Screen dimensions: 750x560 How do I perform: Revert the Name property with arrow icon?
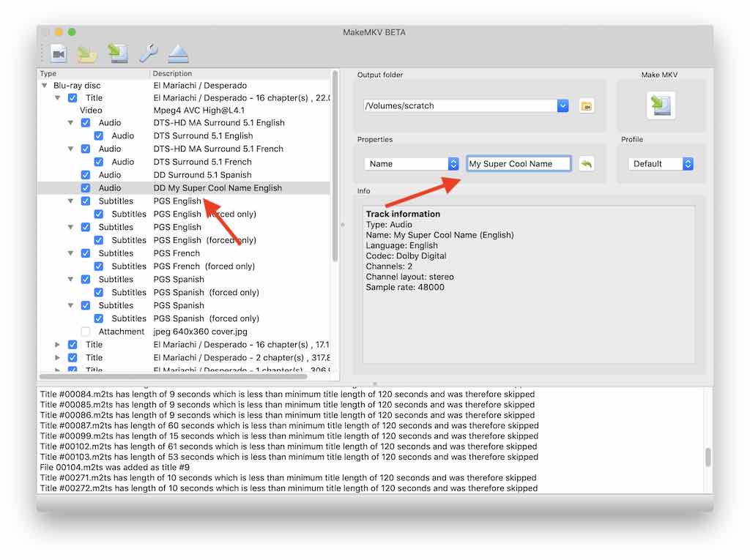587,163
